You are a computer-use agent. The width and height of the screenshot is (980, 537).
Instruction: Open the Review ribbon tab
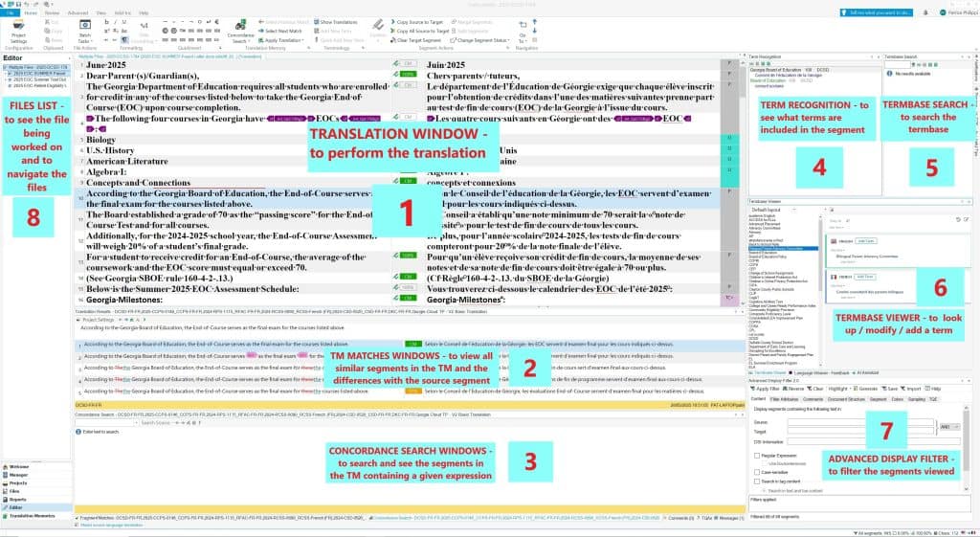coord(52,13)
